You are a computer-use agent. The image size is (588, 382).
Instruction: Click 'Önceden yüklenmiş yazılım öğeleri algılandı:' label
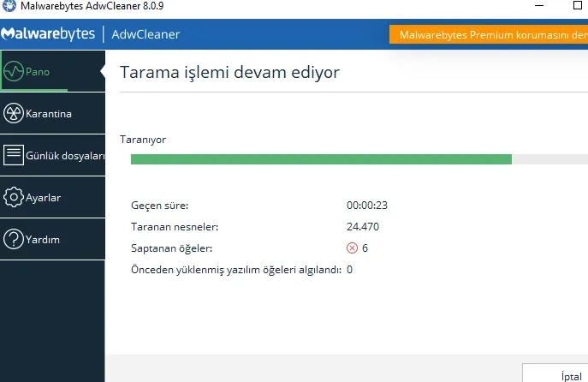pyautogui.click(x=236, y=270)
